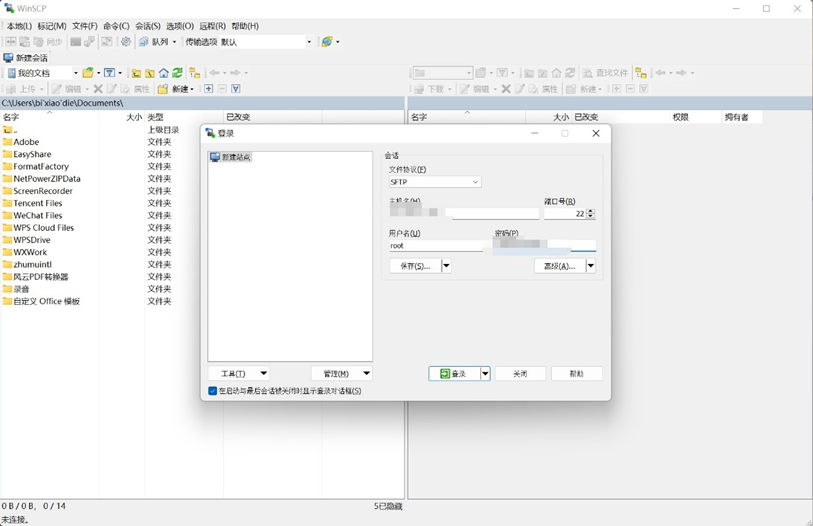Go to root directory icon in local panel

150,73
